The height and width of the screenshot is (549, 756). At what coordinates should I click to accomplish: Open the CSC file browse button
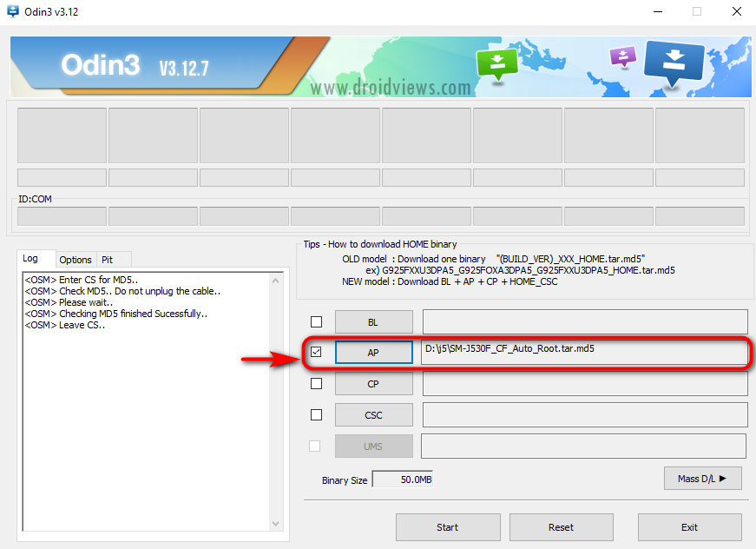pyautogui.click(x=373, y=415)
